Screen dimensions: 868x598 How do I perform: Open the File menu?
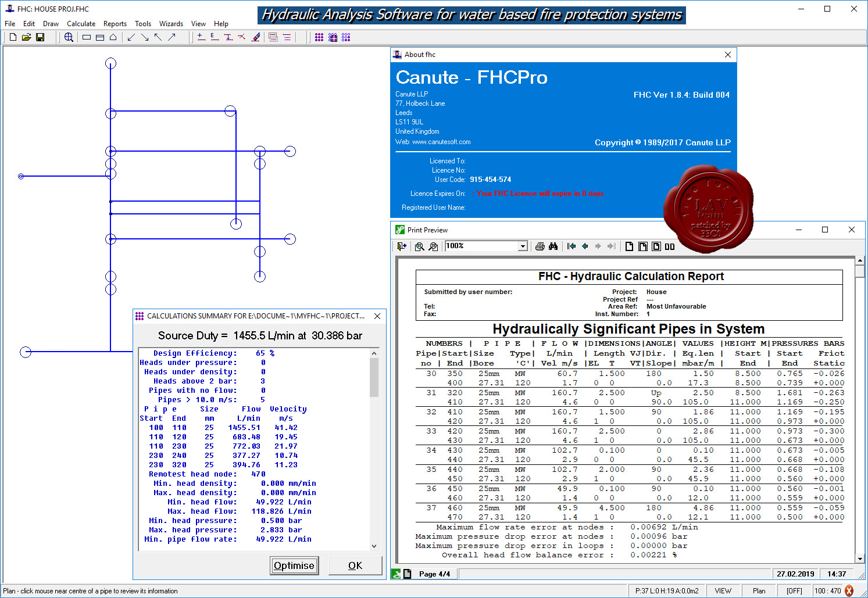point(10,24)
